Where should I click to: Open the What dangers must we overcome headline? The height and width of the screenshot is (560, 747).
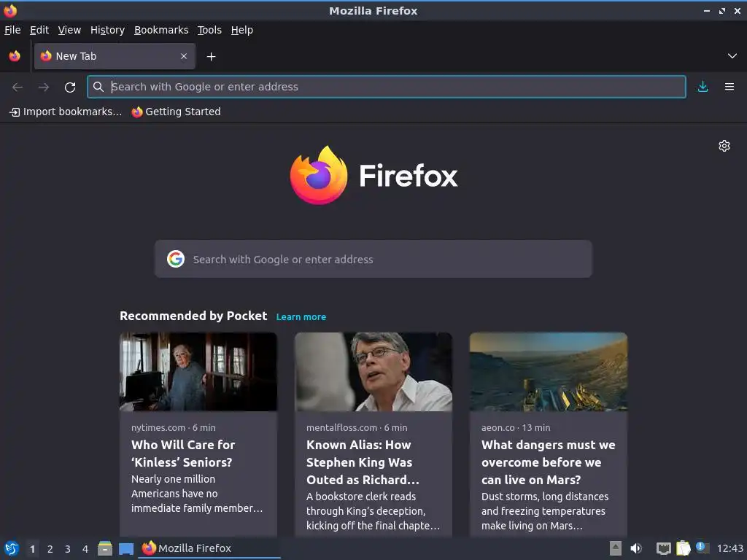[549, 462]
